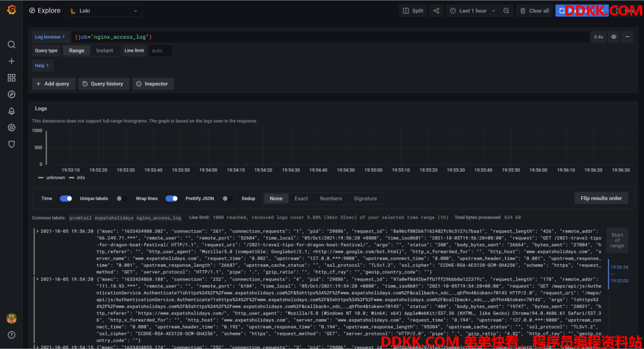Expand the Help section

[x=42, y=66]
